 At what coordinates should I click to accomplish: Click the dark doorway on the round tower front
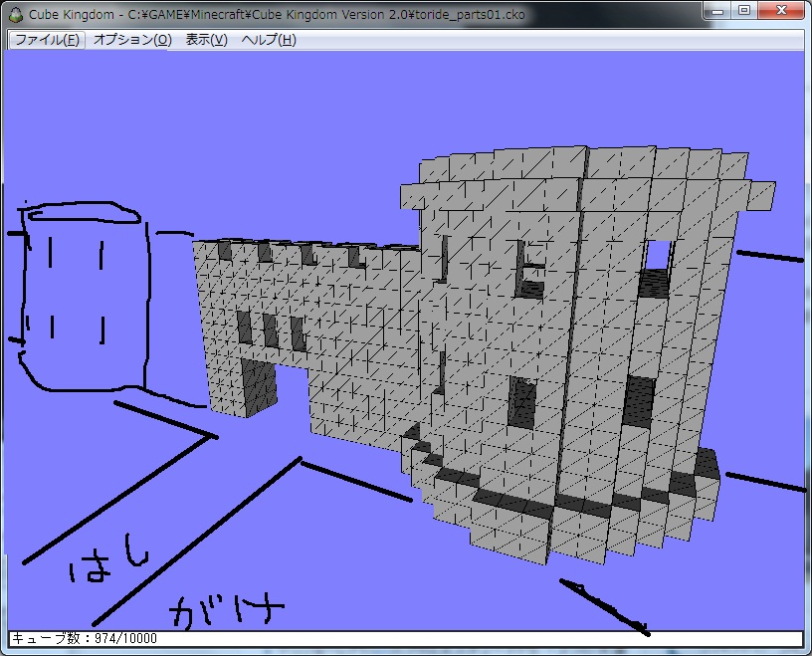click(521, 402)
